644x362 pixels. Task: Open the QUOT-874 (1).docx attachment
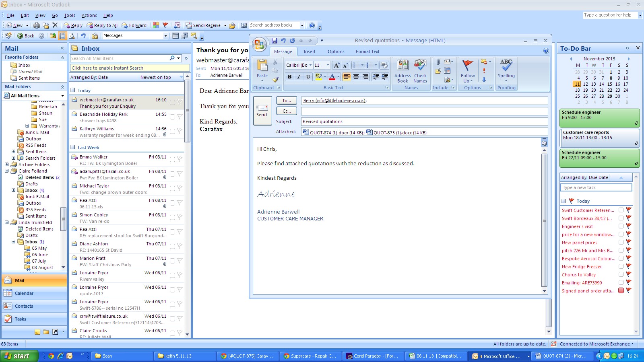coord(336,133)
